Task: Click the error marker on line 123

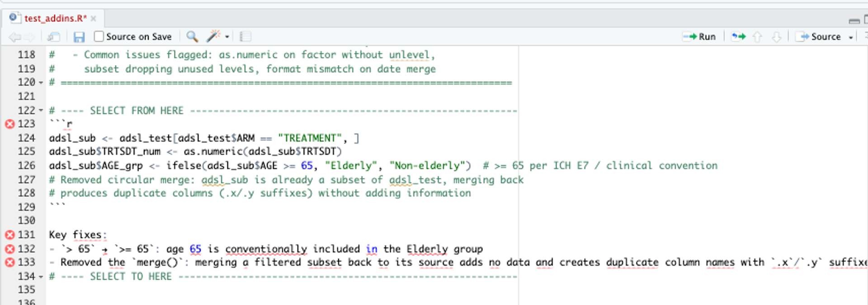Action: tap(9, 124)
